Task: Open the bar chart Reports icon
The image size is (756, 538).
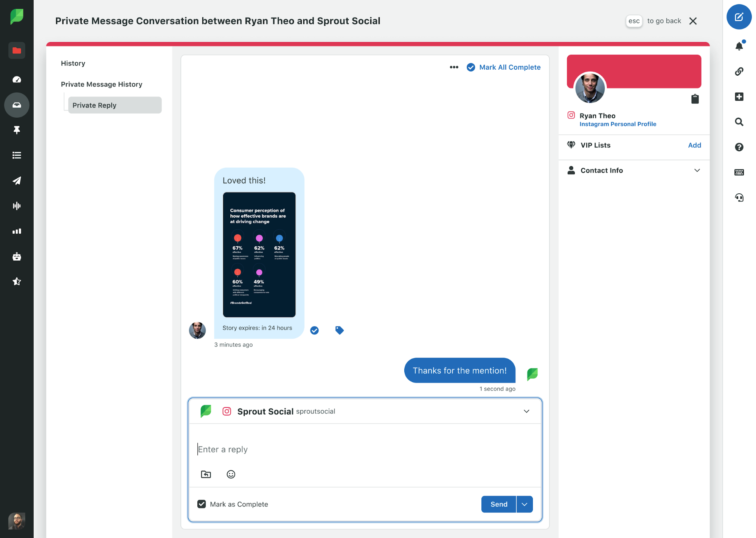Action: 17,231
